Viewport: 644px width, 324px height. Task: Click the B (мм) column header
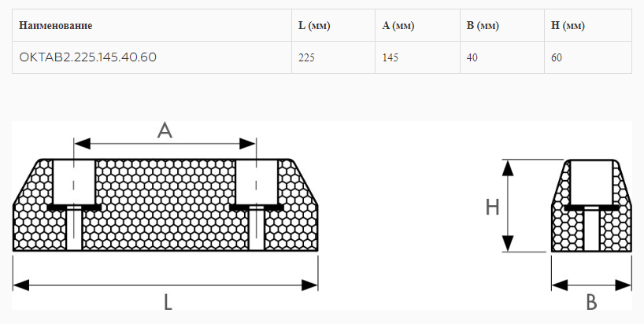502,25
